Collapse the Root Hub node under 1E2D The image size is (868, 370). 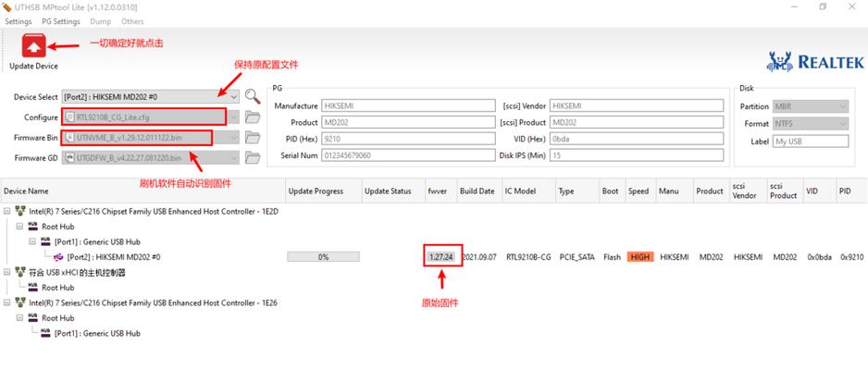[20, 227]
